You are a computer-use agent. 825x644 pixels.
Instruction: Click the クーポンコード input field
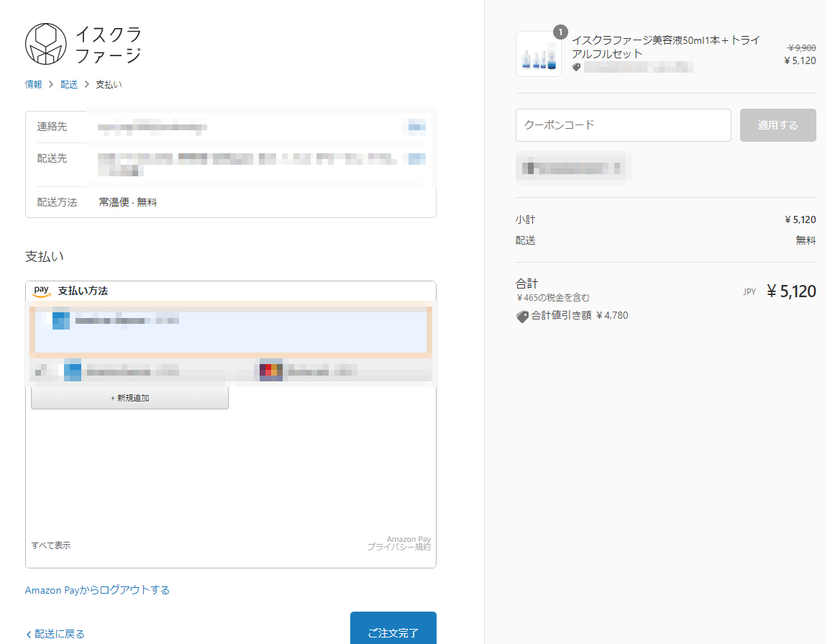(624, 125)
